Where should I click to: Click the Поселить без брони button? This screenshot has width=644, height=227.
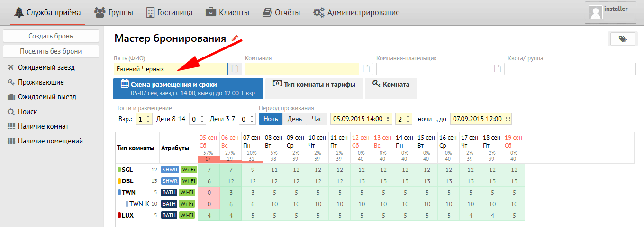(51, 51)
